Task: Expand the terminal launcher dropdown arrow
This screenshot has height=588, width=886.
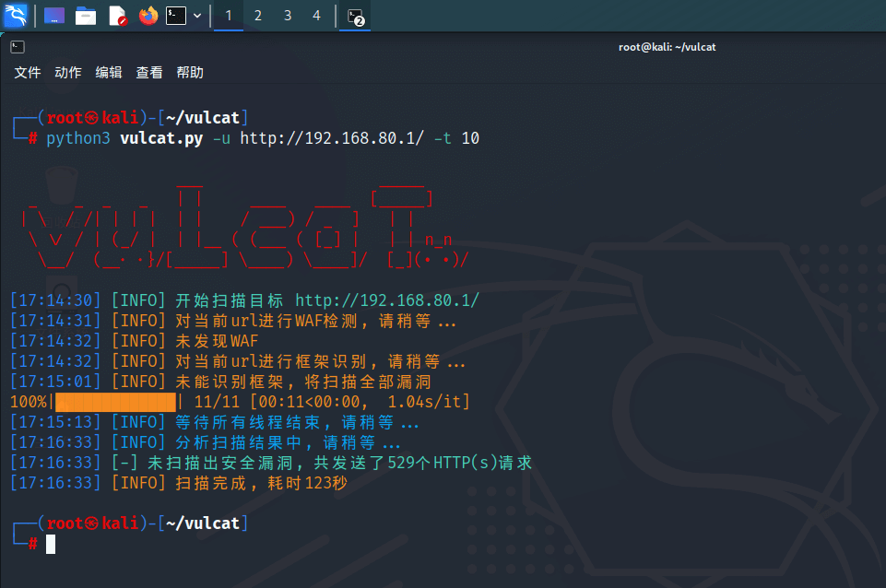Action: [197, 16]
